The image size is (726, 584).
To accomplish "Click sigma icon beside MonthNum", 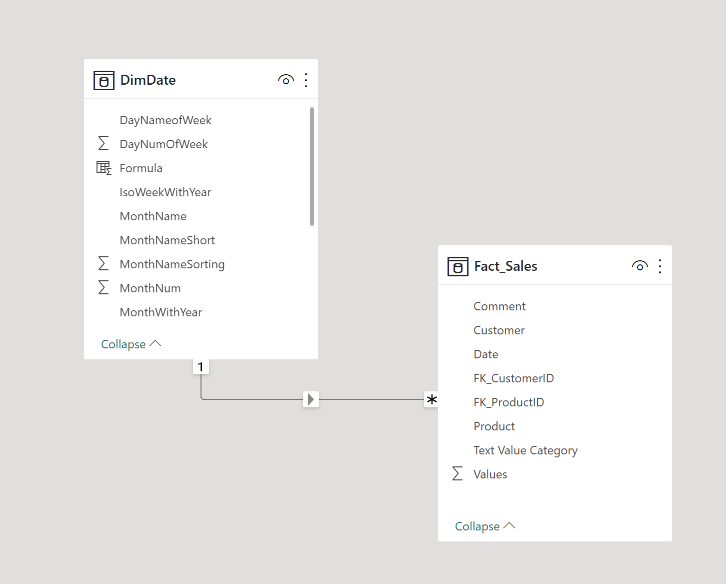I will click(x=103, y=288).
